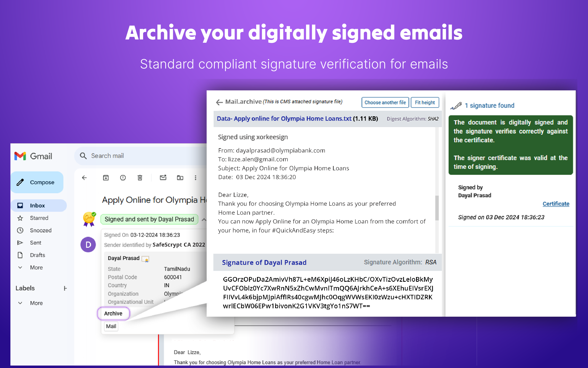The height and width of the screenshot is (368, 588).
Task: Click Choose another file button
Action: 385,102
